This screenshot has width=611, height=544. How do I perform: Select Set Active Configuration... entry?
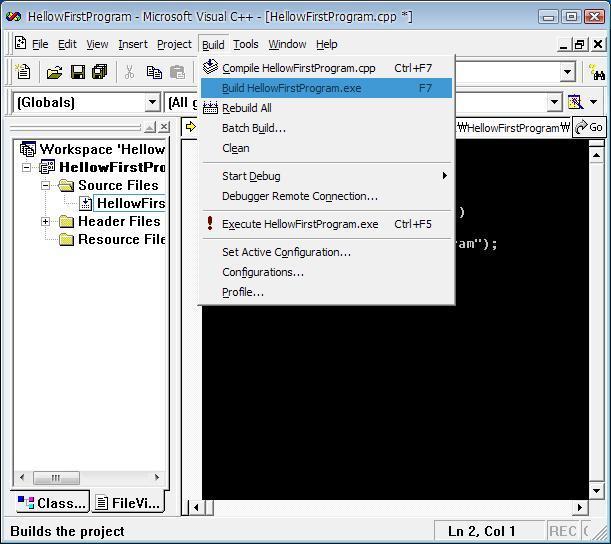coord(326,252)
